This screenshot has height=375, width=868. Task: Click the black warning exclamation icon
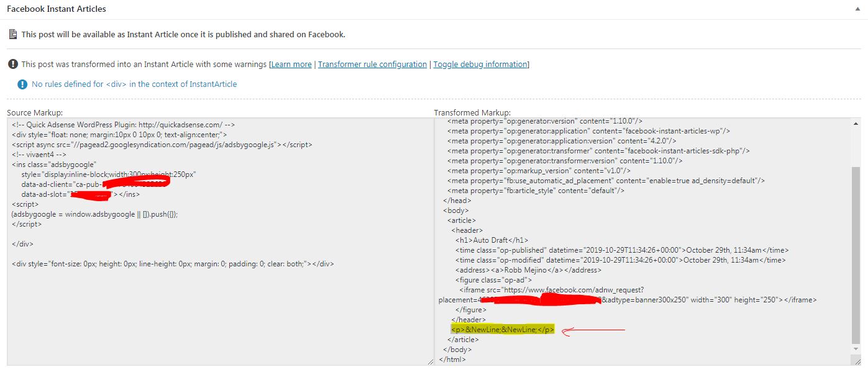(13, 64)
